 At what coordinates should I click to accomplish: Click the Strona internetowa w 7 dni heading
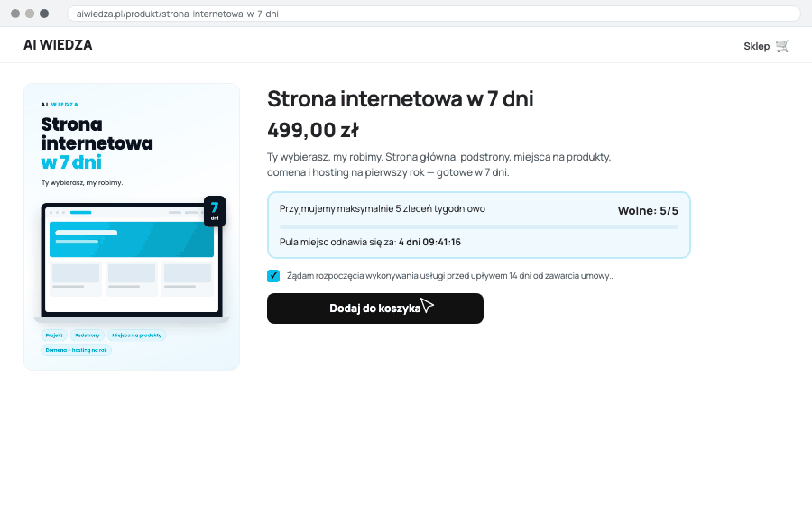(x=401, y=99)
